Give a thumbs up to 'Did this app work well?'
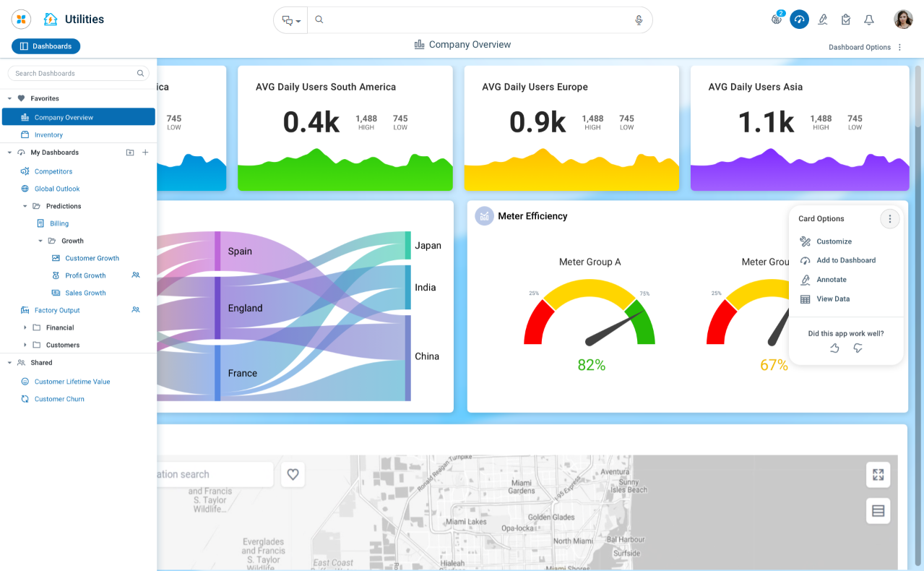Image resolution: width=924 pixels, height=571 pixels. click(x=834, y=348)
